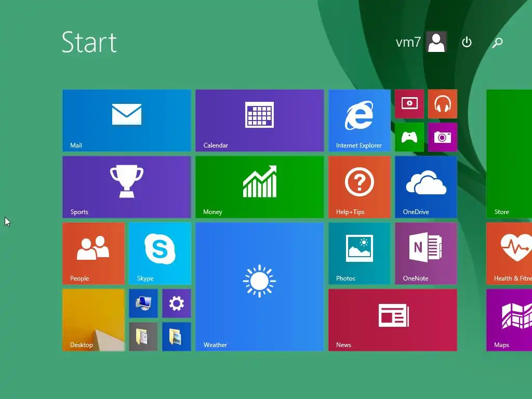Image resolution: width=532 pixels, height=399 pixels.
Task: Open the News tile
Action: pyautogui.click(x=393, y=320)
